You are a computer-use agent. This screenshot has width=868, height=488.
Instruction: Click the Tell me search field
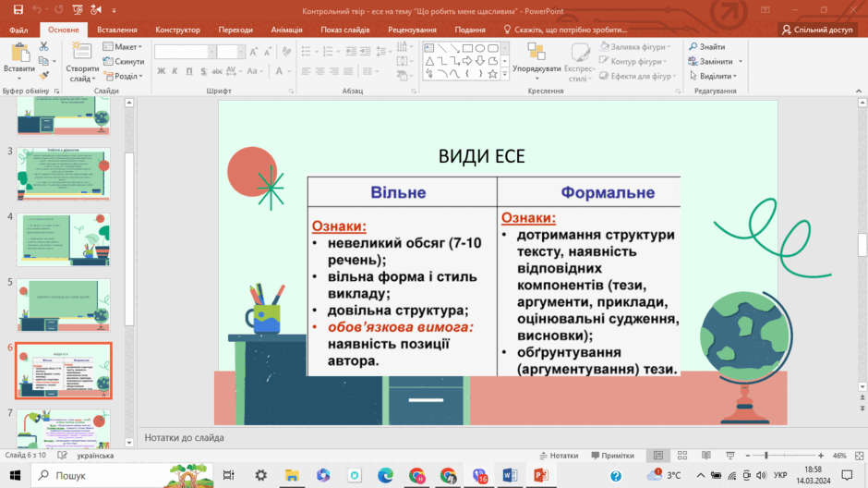coord(565,30)
